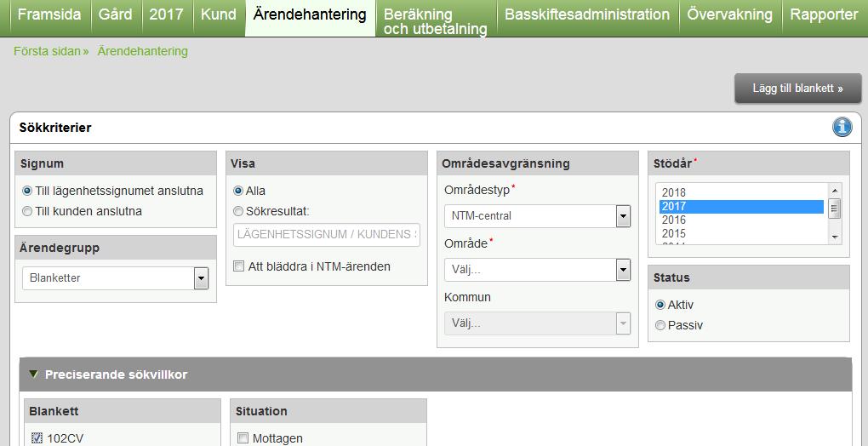Choose the Sökresultat radio option
868x446 pixels.
(238, 211)
